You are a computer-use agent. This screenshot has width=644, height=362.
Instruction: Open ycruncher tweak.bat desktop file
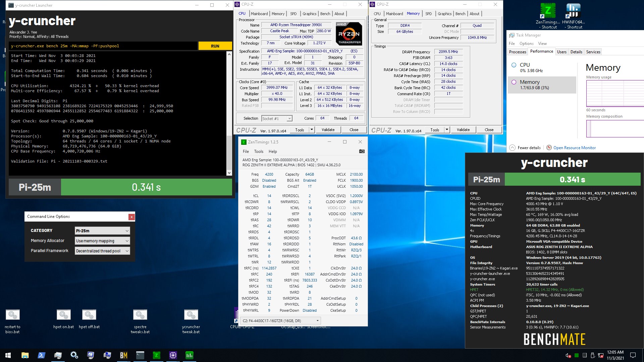pyautogui.click(x=191, y=321)
